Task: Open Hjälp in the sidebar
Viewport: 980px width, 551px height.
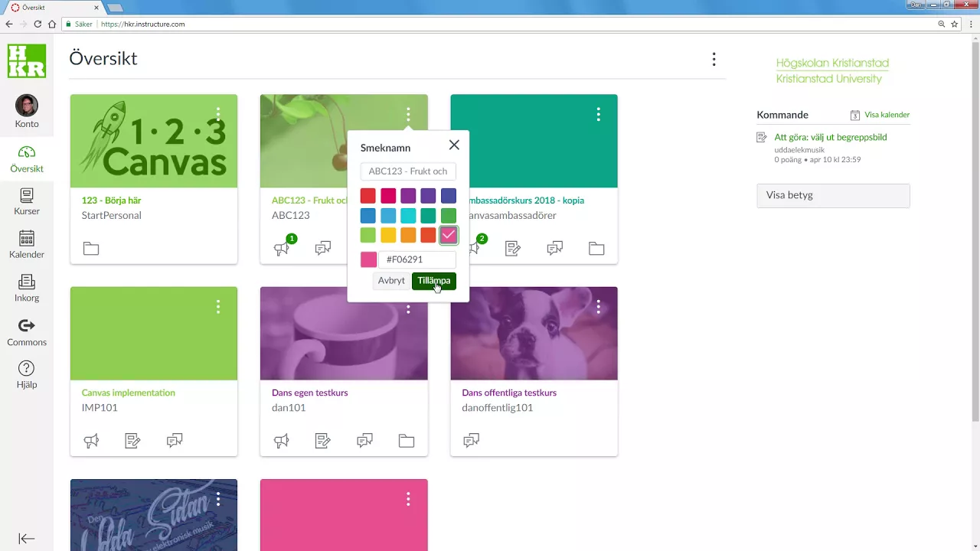Action: 27,376
